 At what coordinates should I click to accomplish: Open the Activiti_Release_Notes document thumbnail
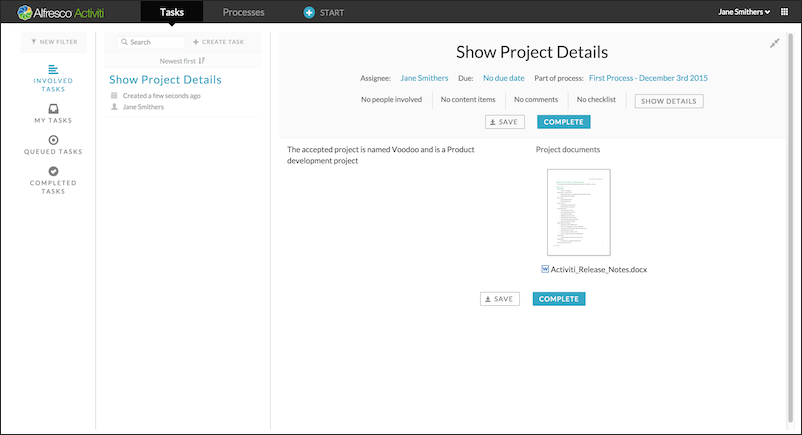578,212
